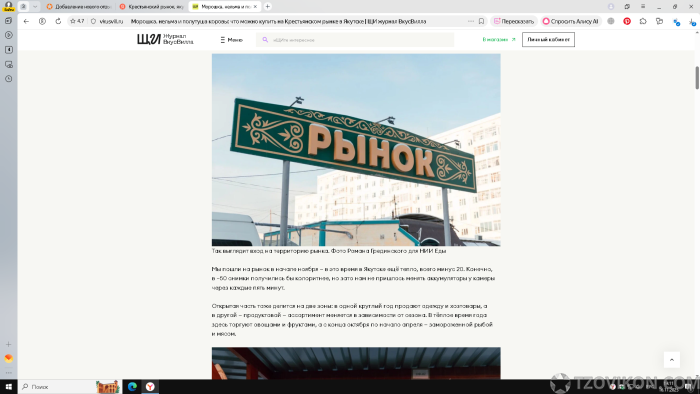Image resolution: width=700 pixels, height=394 pixels.
Task: Open Microsoft Edge from the taskbar
Action: coord(132,387)
